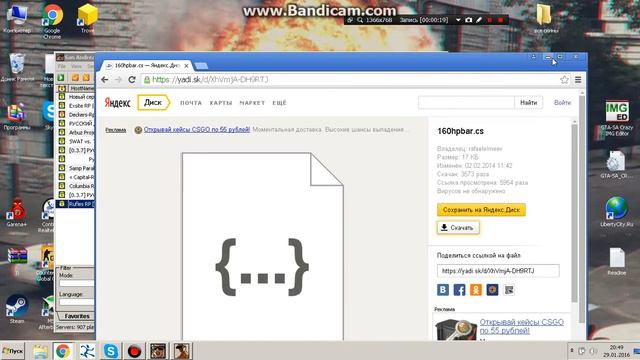Open LibertyCity.Ru desktop shortcut

pyautogui.click(x=616, y=212)
